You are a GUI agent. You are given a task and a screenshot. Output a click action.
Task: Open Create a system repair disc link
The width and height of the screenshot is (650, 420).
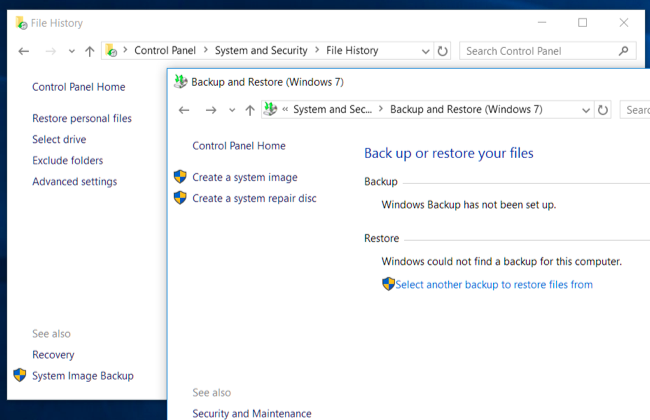pyautogui.click(x=254, y=199)
